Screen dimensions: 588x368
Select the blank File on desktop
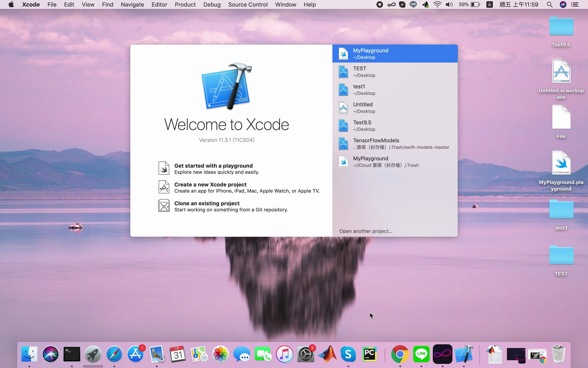(x=561, y=117)
